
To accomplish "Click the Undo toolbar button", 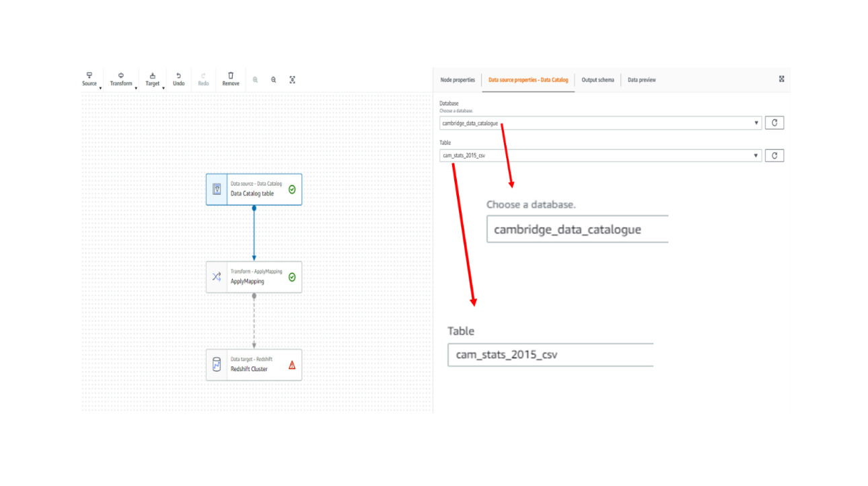I will click(178, 79).
